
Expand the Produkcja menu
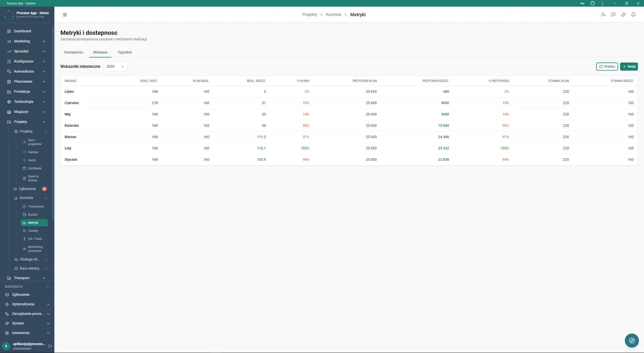click(x=27, y=91)
